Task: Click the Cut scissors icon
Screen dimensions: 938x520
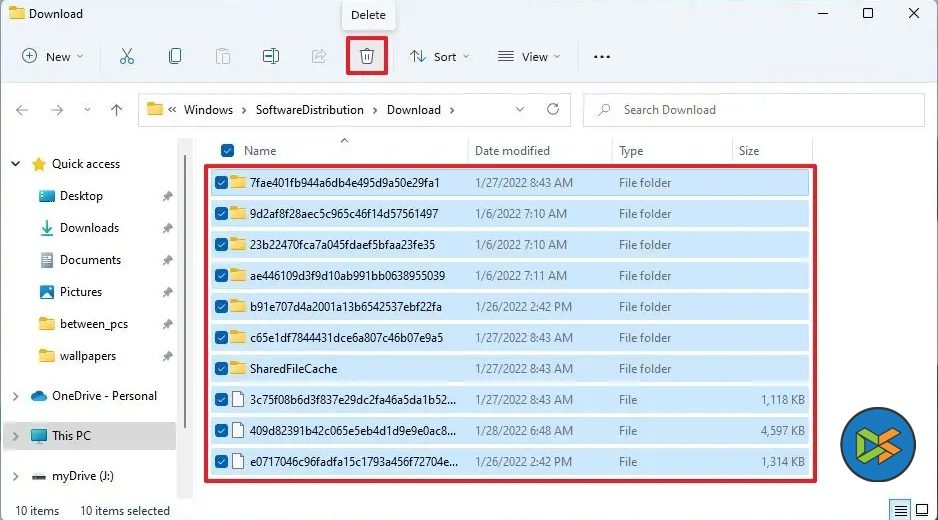Action: tap(127, 57)
